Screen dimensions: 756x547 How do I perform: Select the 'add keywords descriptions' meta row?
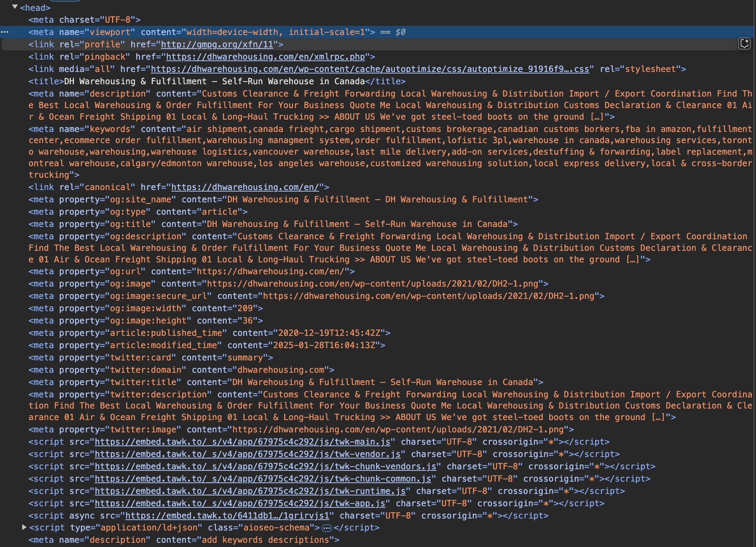pyautogui.click(x=184, y=540)
